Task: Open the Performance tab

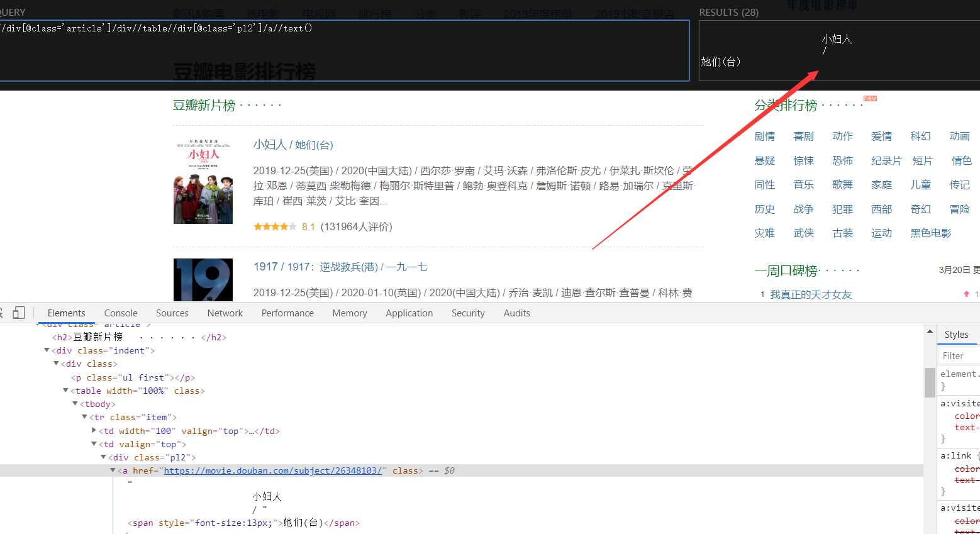Action: tap(287, 313)
